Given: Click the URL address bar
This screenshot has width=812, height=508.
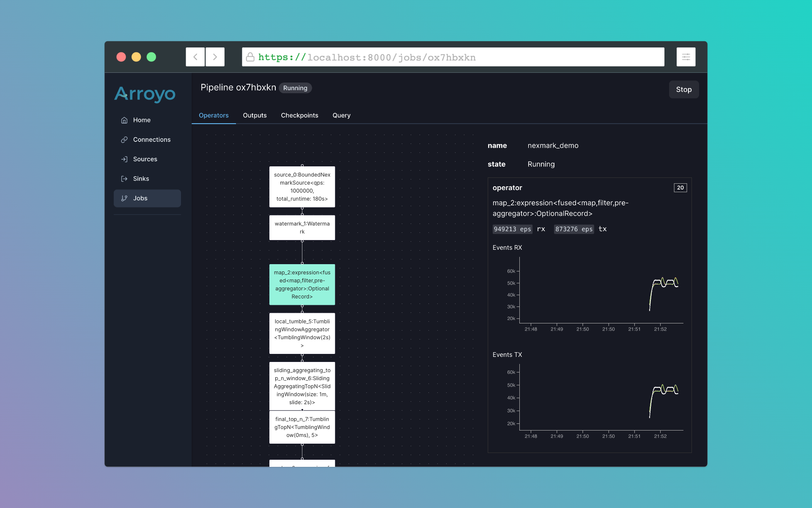Looking at the screenshot, I should pyautogui.click(x=453, y=57).
